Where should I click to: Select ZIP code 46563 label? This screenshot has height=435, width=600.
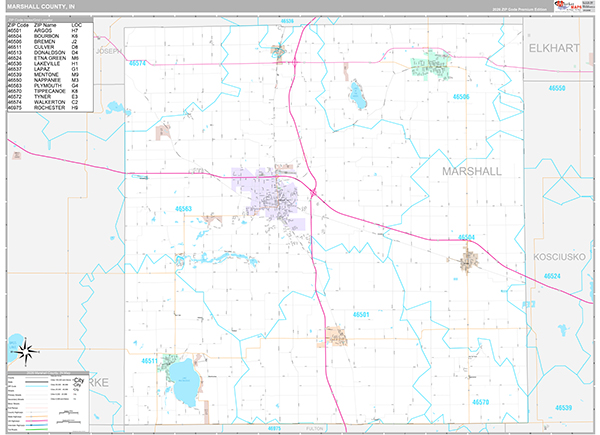[183, 208]
